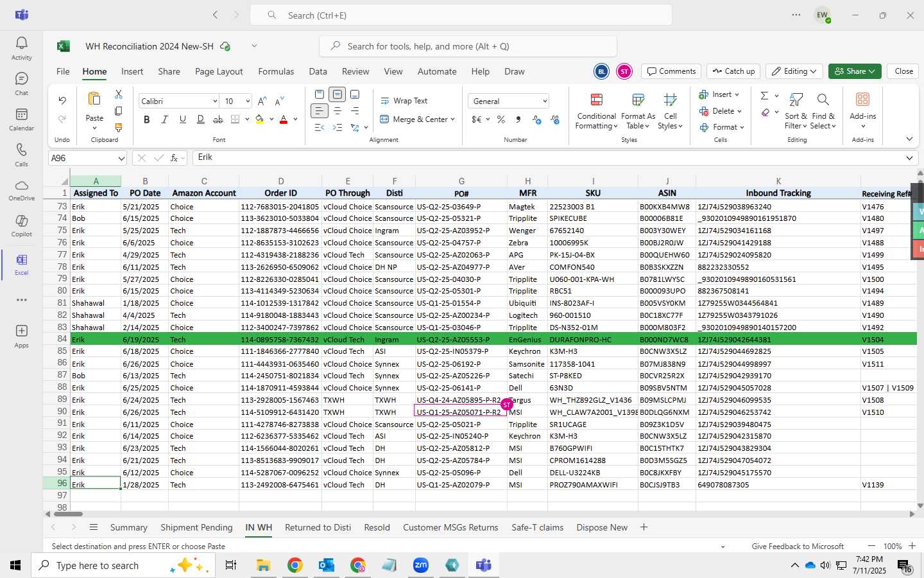Toggle Align Left for cell text
Image resolution: width=924 pixels, height=578 pixels.
pyautogui.click(x=320, y=111)
